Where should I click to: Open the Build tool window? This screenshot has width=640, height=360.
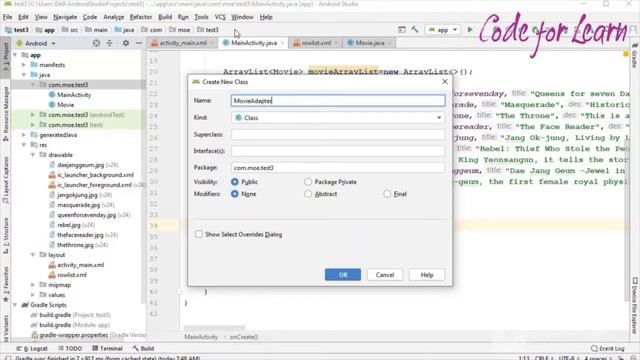pos(143,349)
